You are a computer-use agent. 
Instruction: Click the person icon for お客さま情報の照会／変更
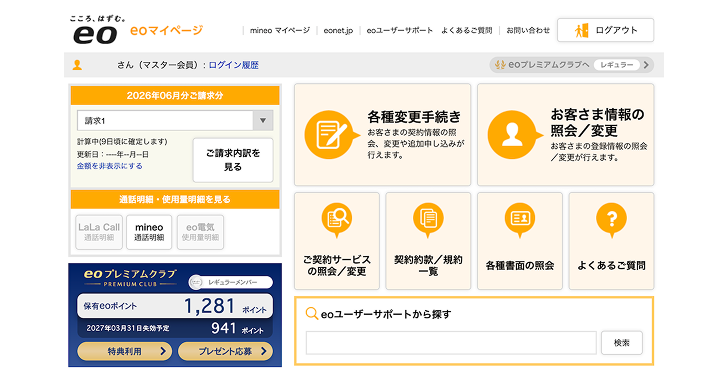(x=514, y=135)
